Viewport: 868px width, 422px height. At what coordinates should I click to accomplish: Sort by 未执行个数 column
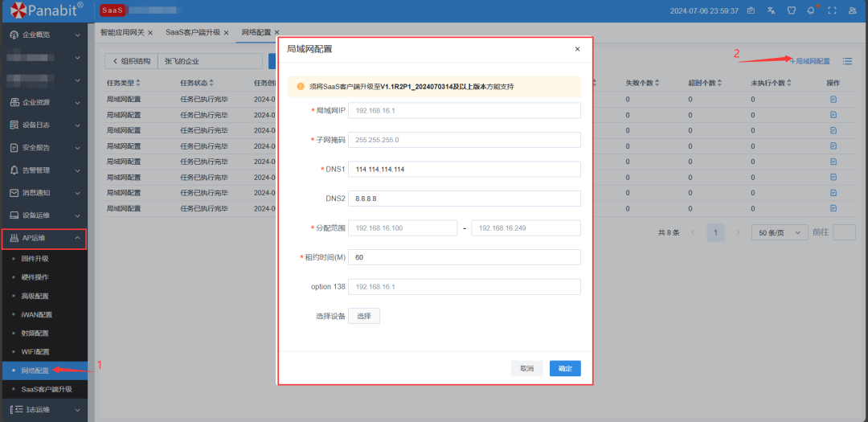[789, 83]
